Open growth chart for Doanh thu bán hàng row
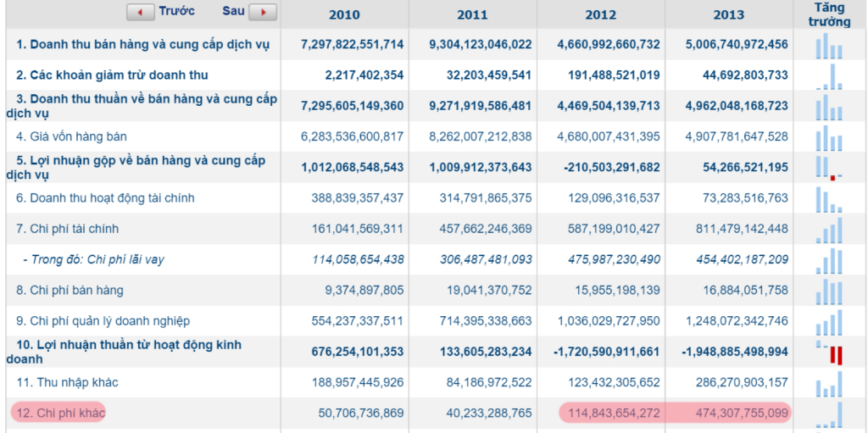Viewport: 868px width, 433px height. pyautogui.click(x=829, y=45)
